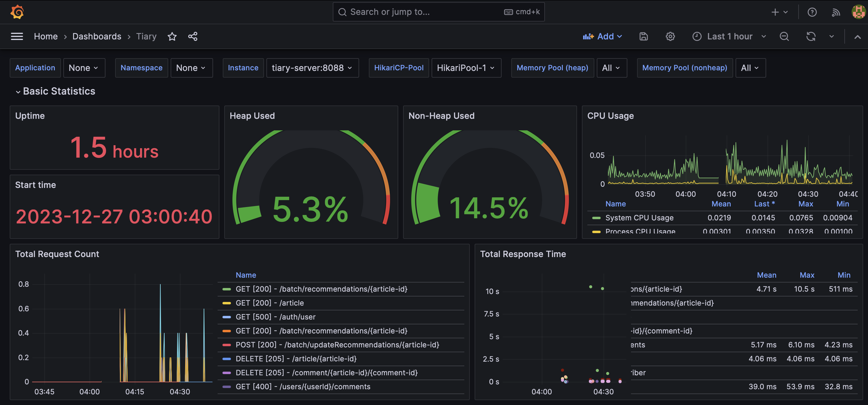868x405 pixels.
Task: Click the CPU Usage panel title
Action: click(610, 116)
